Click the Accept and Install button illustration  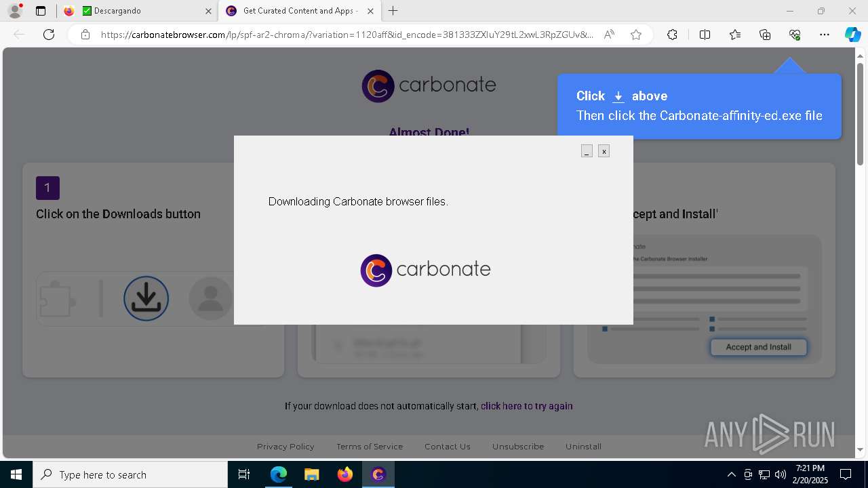tap(759, 347)
